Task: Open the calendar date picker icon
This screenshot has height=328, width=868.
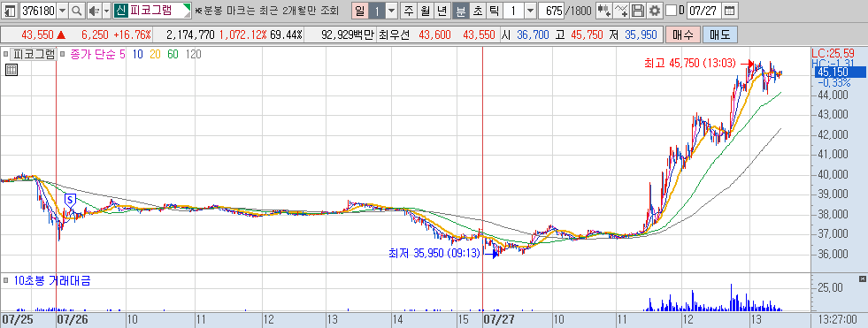Action: coord(730,11)
